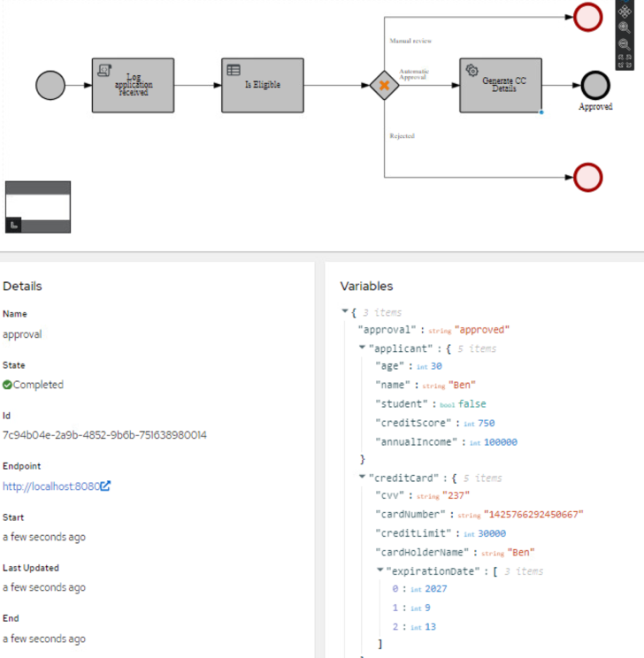
Task: Zoom out of the process diagram
Action: [x=625, y=44]
